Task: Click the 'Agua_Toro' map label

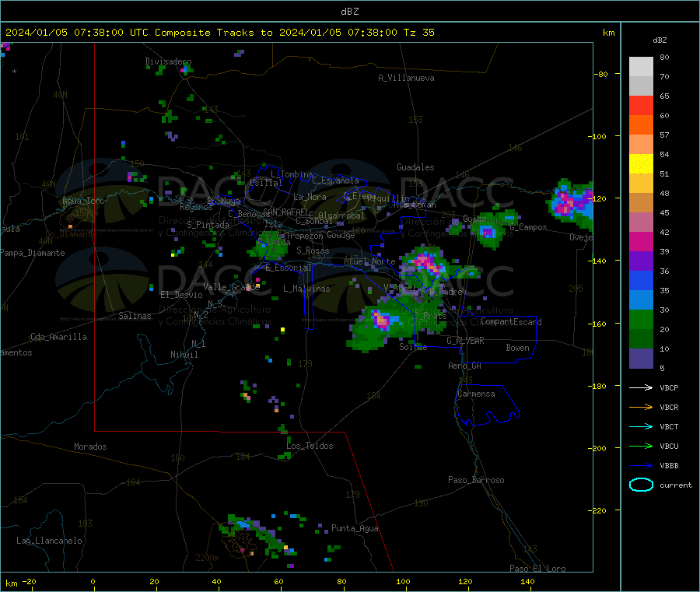Action: pos(83,201)
